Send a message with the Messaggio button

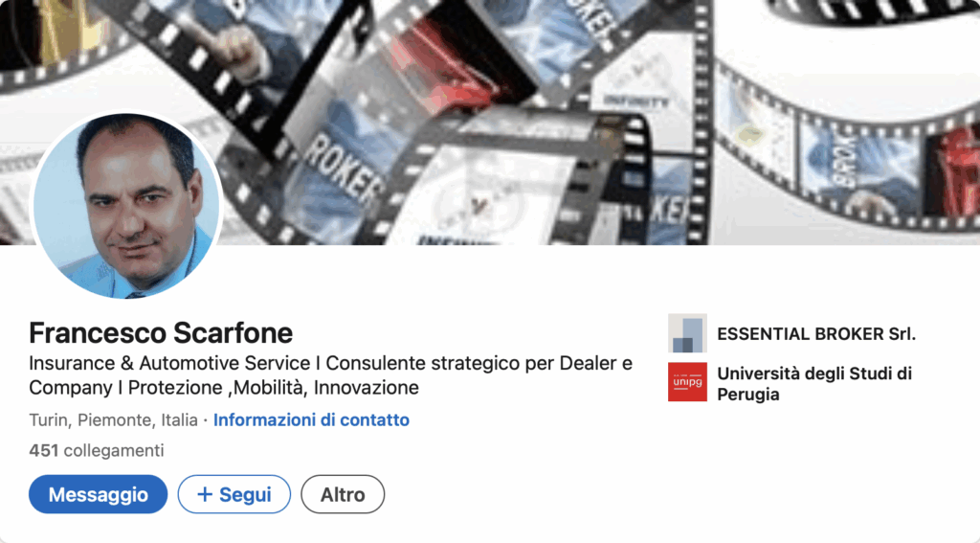99,494
